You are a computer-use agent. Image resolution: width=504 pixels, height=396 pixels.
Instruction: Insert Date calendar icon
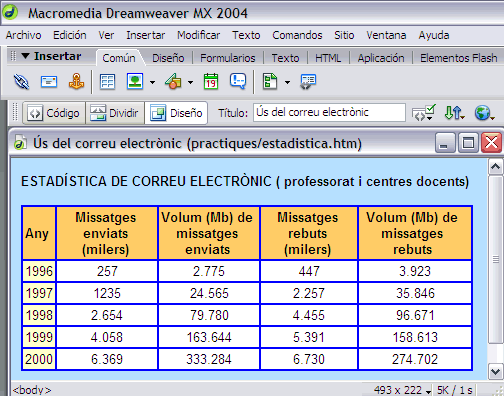click(211, 81)
